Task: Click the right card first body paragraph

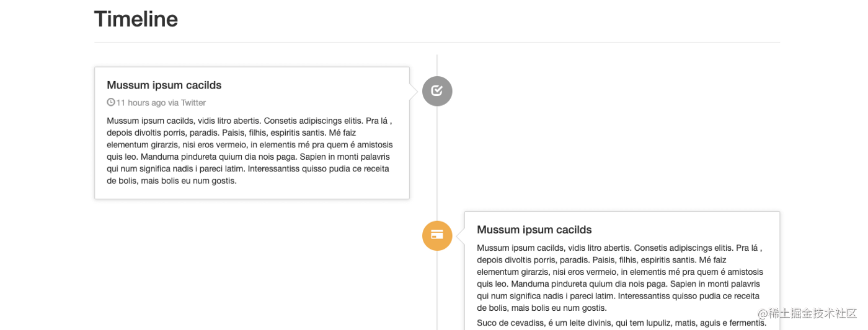Action: 620,277
